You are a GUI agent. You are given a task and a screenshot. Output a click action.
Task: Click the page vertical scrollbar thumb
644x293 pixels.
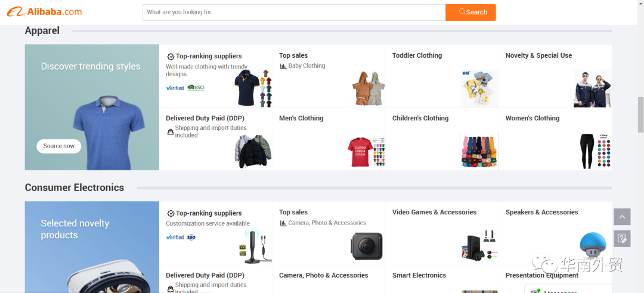tap(640, 114)
